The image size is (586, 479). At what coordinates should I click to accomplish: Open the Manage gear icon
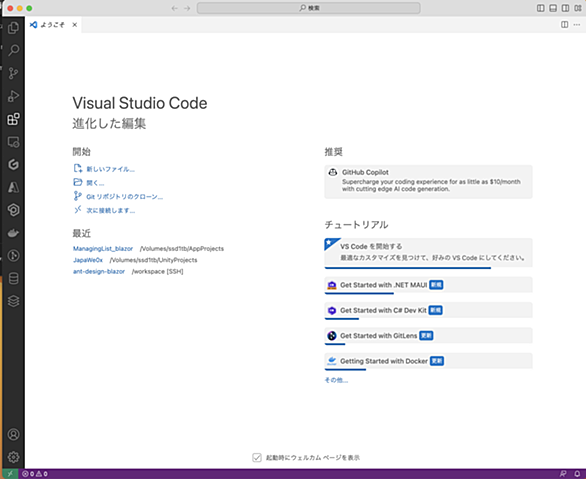click(13, 457)
